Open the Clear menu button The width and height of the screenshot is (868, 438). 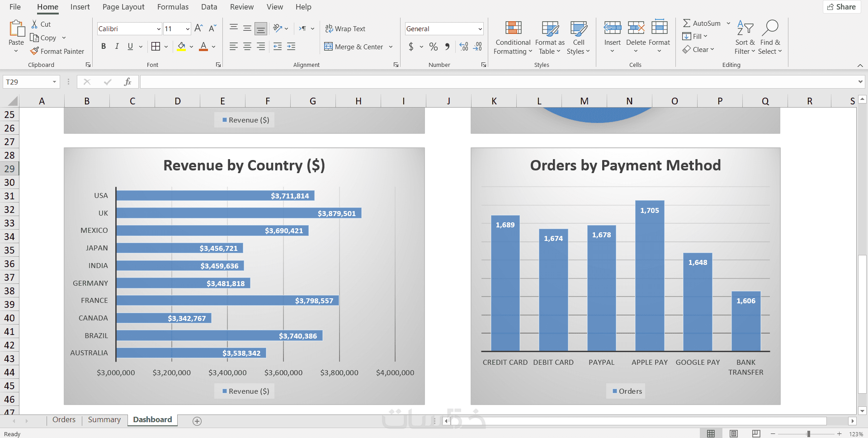(x=698, y=50)
